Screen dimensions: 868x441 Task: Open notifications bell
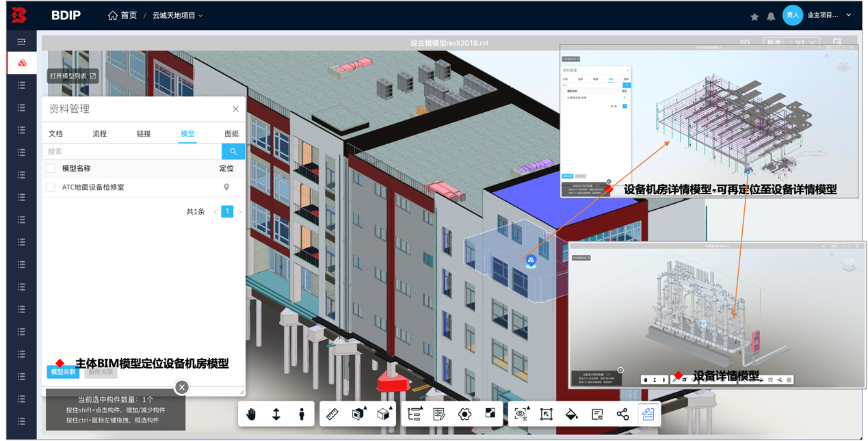(x=771, y=16)
